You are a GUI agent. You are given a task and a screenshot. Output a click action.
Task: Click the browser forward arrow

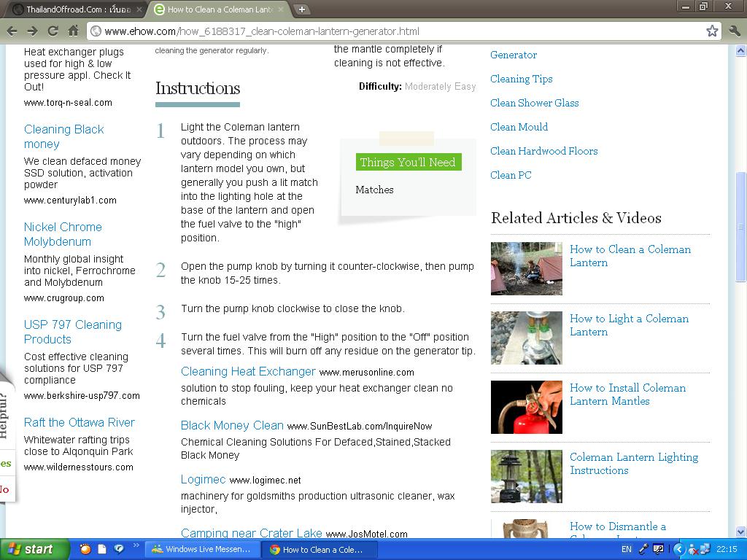32,31
